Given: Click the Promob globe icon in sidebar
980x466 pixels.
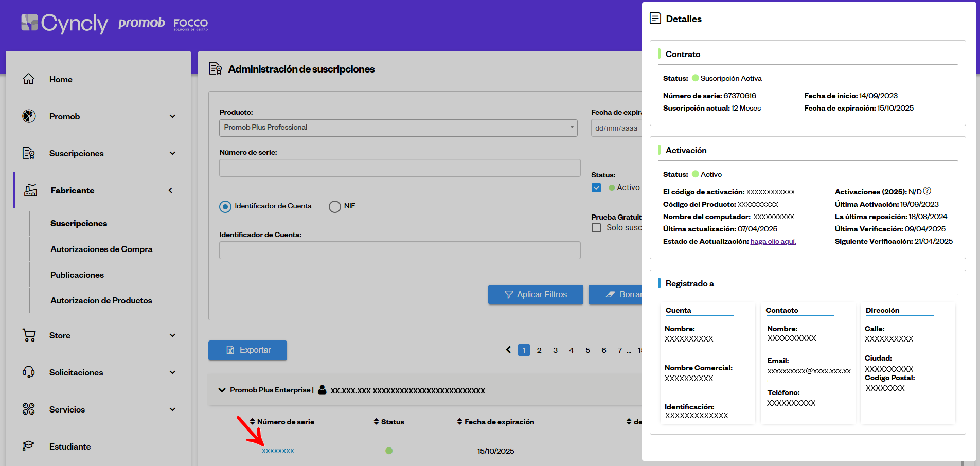Looking at the screenshot, I should [x=29, y=116].
